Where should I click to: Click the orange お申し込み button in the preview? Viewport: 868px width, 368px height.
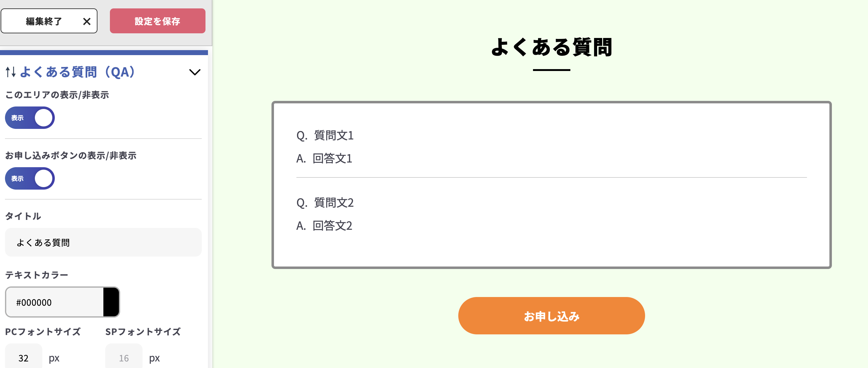[552, 315]
